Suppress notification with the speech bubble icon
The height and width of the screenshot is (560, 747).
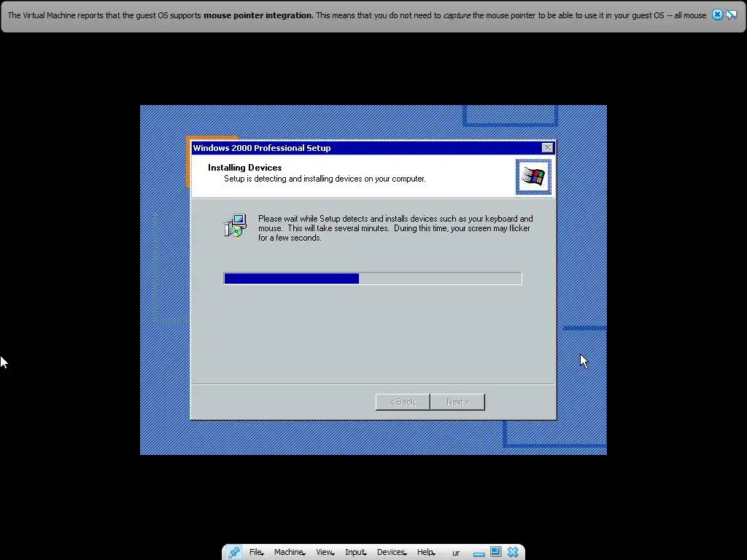pyautogui.click(x=732, y=15)
